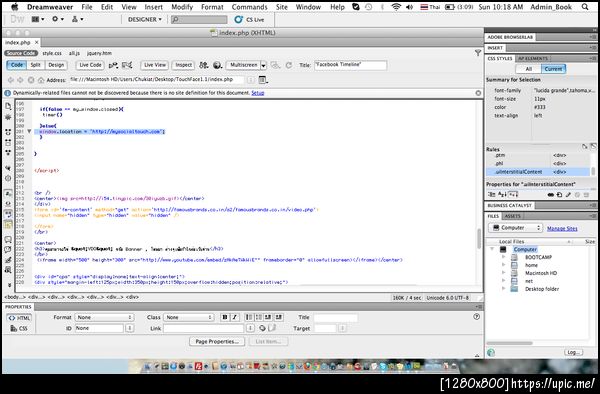Image resolution: width=600 pixels, height=394 pixels.
Task: Show All CSS rules mode
Action: [528, 69]
